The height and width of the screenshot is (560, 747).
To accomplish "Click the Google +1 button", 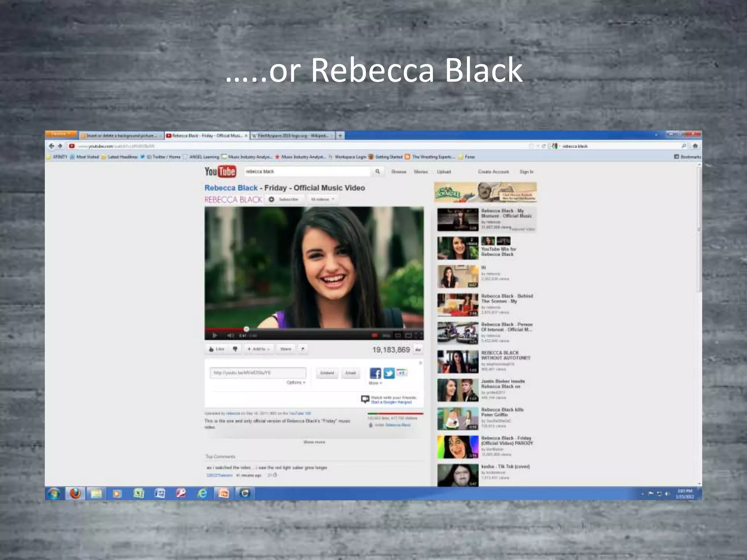I will point(401,373).
